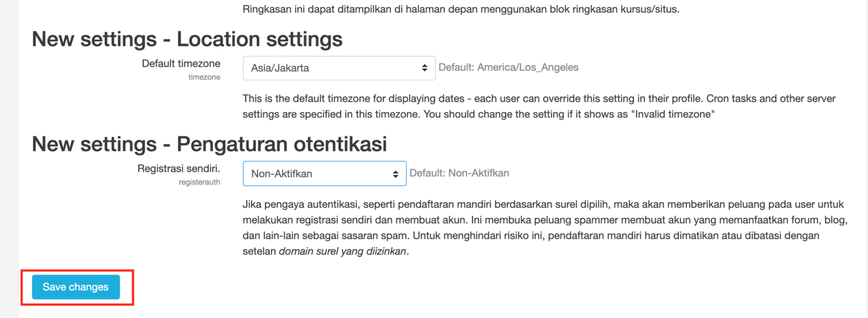Screen dimensions: 868x318
Task: Click the Save changes button
Action: click(76, 287)
